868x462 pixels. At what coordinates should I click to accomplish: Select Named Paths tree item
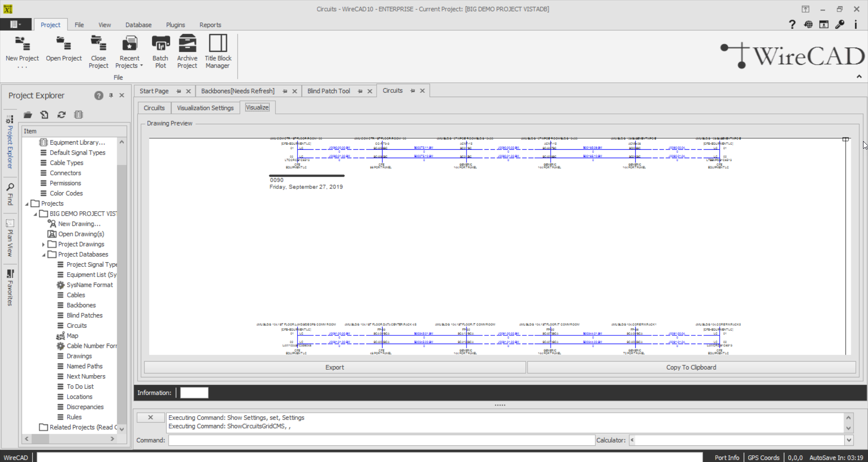click(x=80, y=366)
